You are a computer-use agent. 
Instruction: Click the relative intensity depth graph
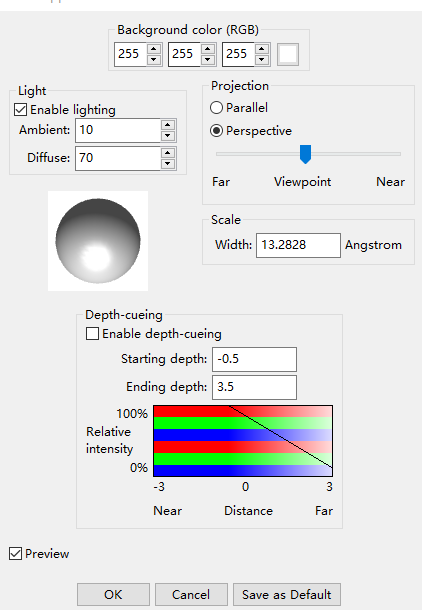(243, 441)
